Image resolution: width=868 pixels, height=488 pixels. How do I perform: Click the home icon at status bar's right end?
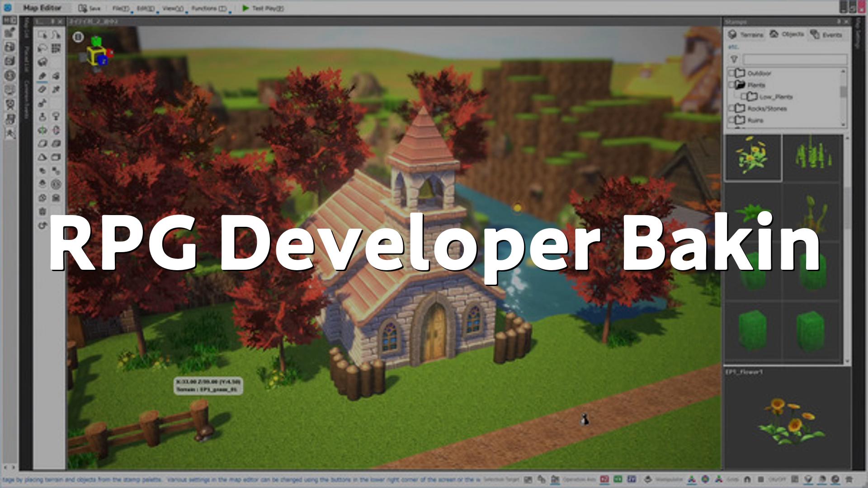click(x=849, y=479)
